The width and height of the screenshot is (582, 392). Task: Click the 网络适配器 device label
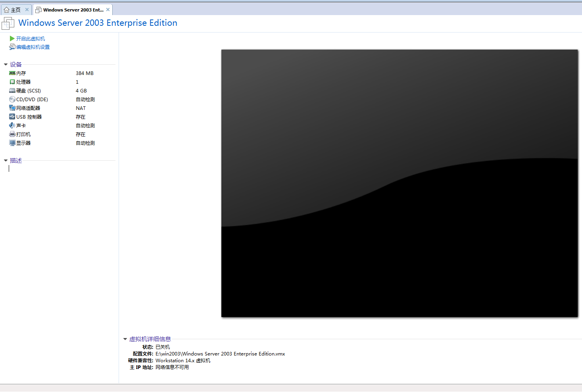(28, 108)
